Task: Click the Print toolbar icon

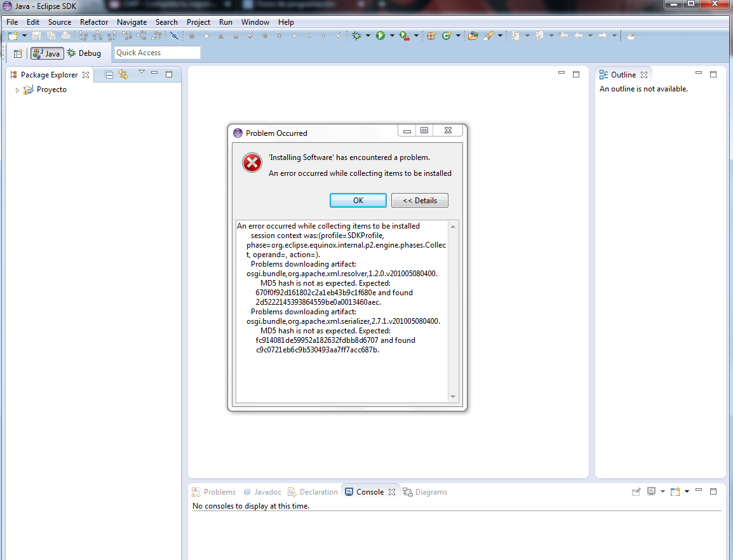Action: click(66, 36)
